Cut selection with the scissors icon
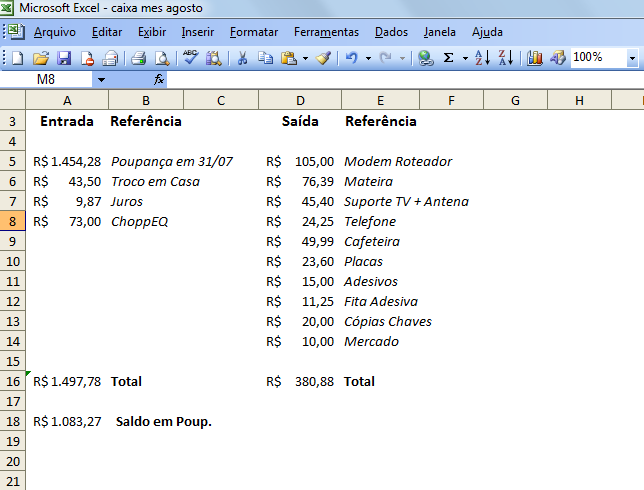Image resolution: width=644 pixels, height=490 pixels. pos(242,58)
